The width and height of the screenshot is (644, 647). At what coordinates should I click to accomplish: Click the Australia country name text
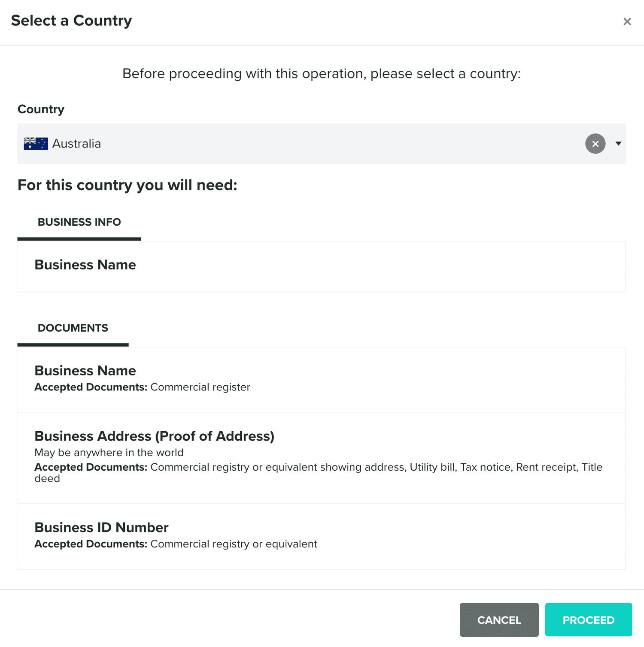point(76,144)
